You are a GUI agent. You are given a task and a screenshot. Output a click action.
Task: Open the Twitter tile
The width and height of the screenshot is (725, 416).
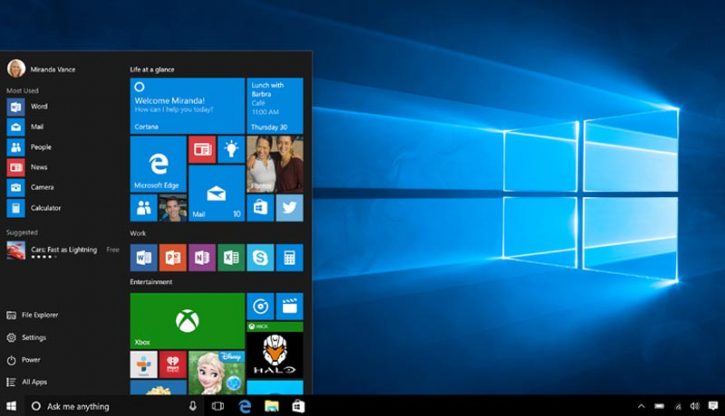[289, 208]
